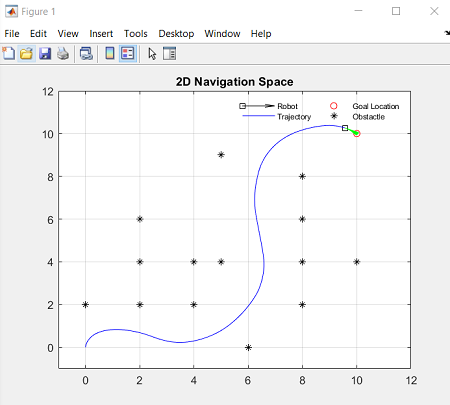Open the Property Inspector panel icon
This screenshot has height=405, width=450.
[x=169, y=53]
